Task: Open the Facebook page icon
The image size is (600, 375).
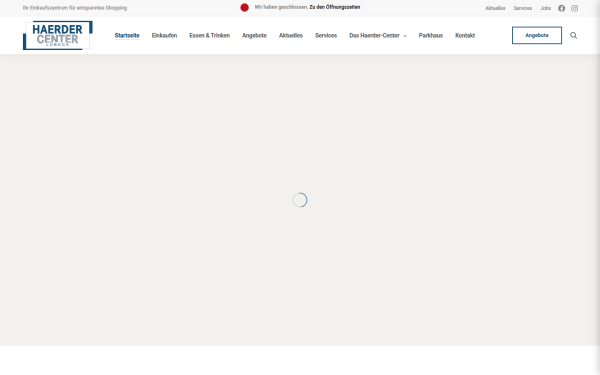Action: tap(561, 8)
